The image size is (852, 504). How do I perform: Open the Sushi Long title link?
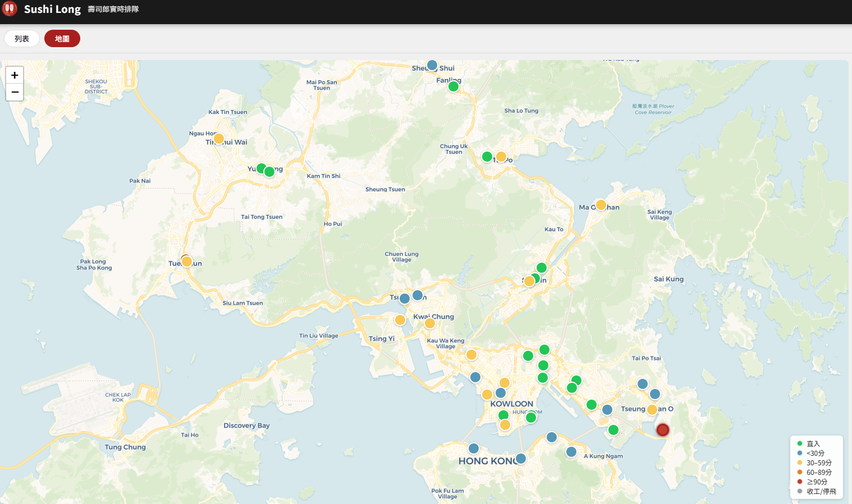(x=52, y=9)
